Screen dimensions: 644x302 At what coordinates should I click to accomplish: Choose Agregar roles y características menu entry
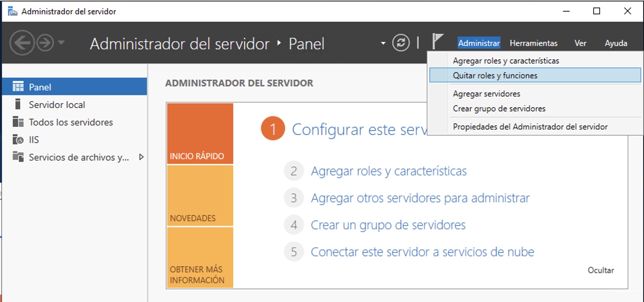point(535,61)
